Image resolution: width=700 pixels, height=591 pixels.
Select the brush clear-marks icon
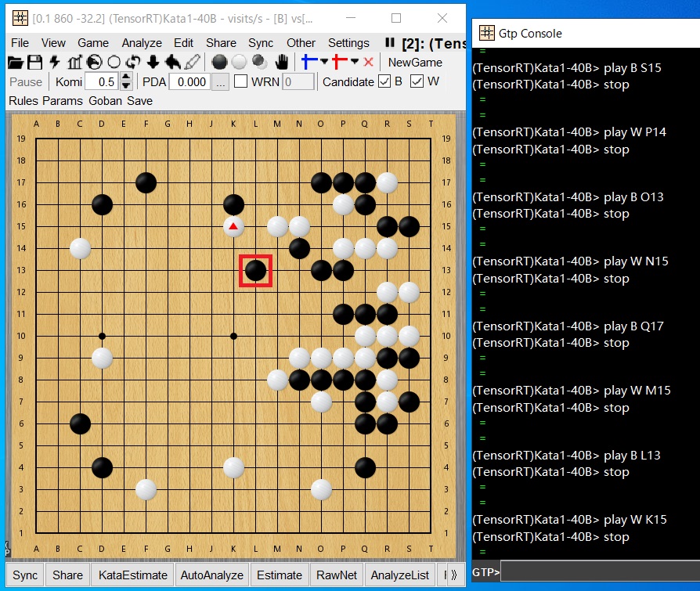(x=192, y=62)
